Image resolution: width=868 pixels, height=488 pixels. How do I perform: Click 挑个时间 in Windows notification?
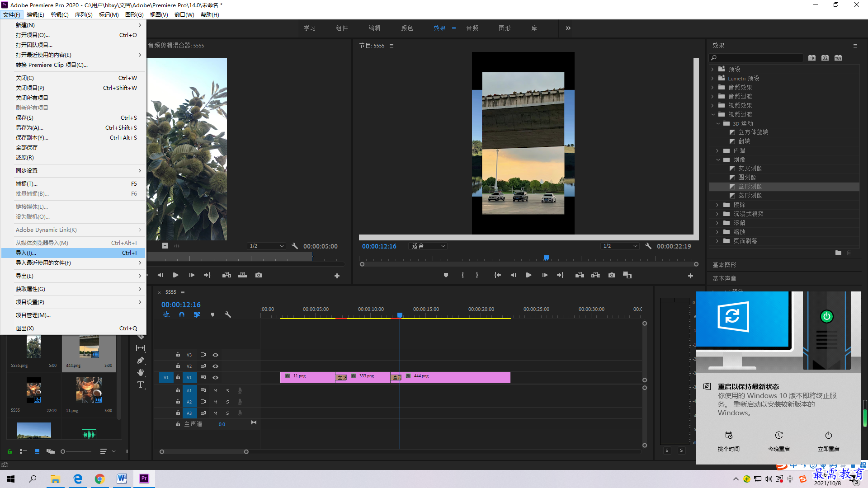[x=728, y=441]
